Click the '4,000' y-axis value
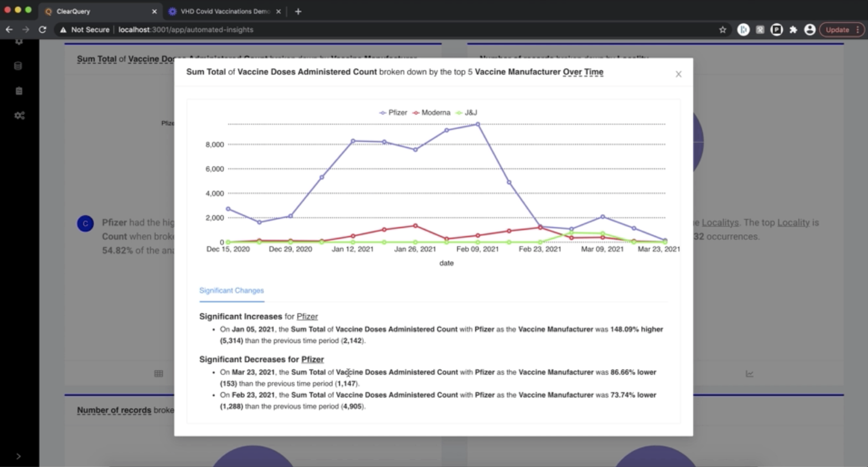The width and height of the screenshot is (868, 467). [x=214, y=193]
